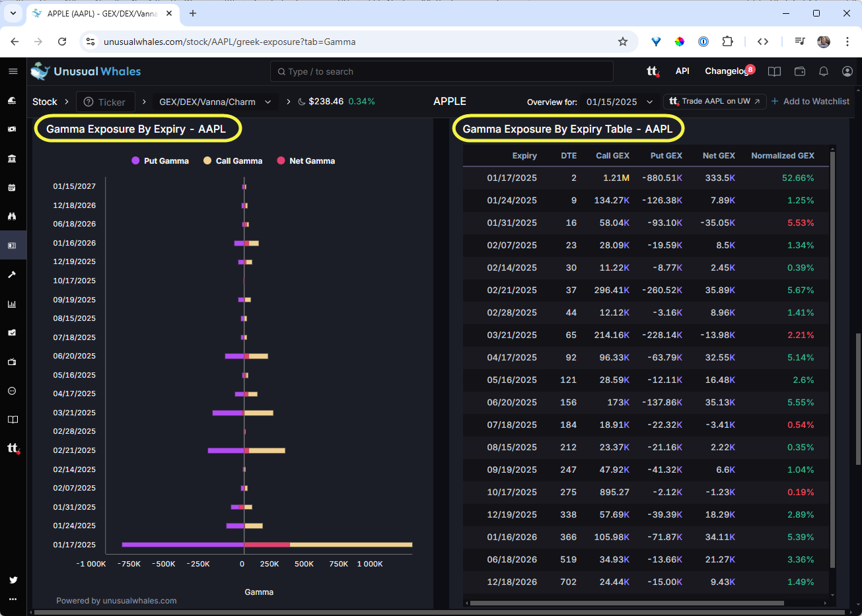This screenshot has width=862, height=616.
Task: Click Add to Watchlist
Action: point(810,102)
